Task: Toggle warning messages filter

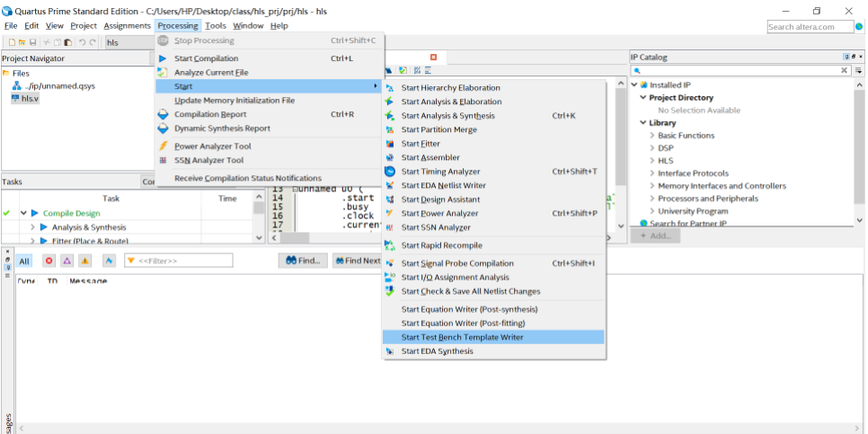Action: tap(84, 261)
